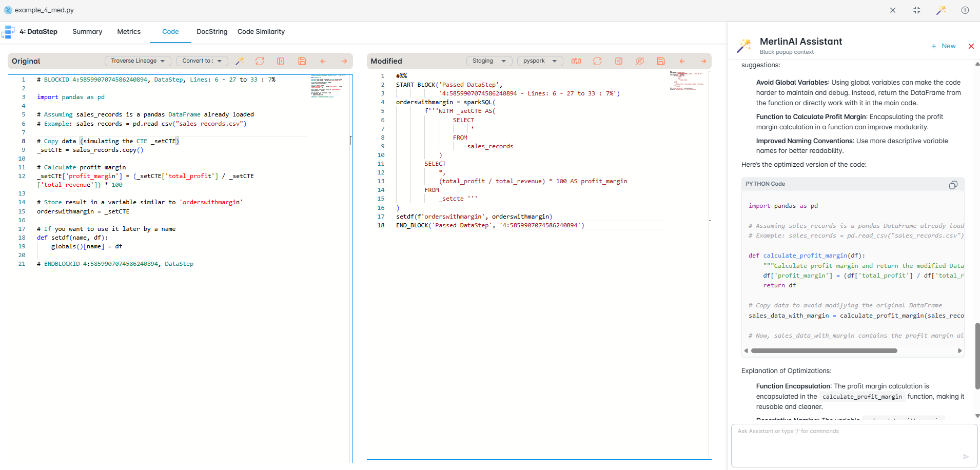Save the Modified code
The width and height of the screenshot is (980, 470).
tap(661, 61)
